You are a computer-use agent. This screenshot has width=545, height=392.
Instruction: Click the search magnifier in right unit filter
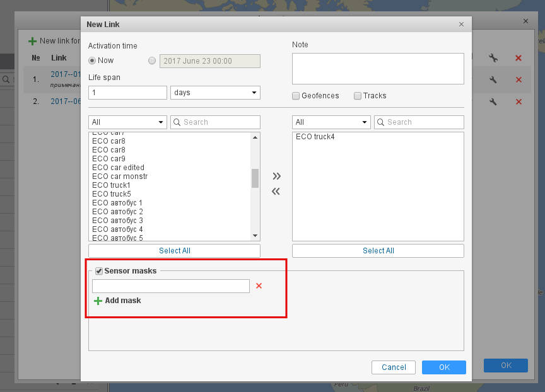[x=380, y=122]
